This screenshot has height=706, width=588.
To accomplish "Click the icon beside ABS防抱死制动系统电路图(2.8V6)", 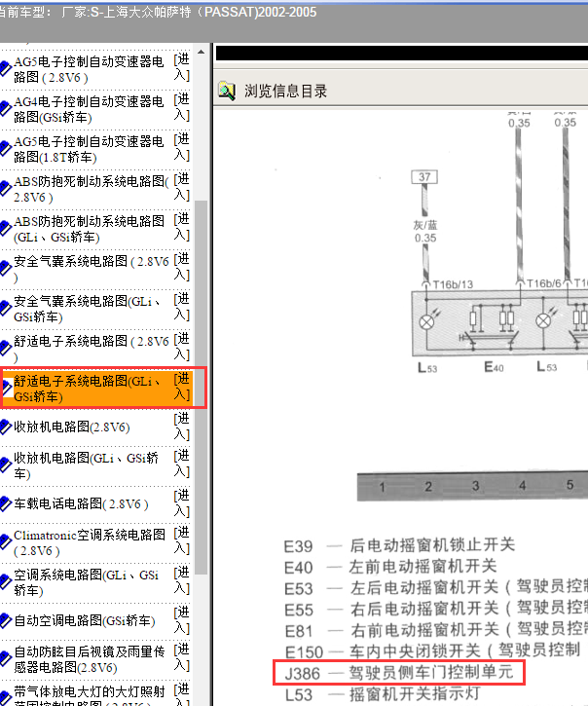I will [6, 189].
